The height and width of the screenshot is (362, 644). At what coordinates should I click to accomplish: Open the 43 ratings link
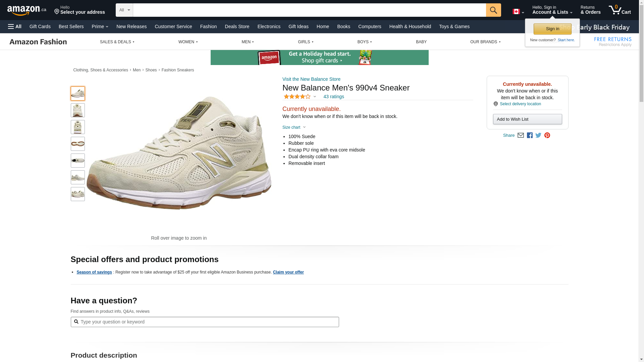[x=333, y=97]
